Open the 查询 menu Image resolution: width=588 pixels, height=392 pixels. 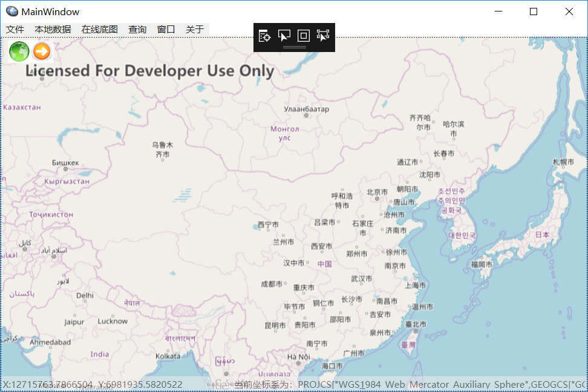[x=137, y=28]
